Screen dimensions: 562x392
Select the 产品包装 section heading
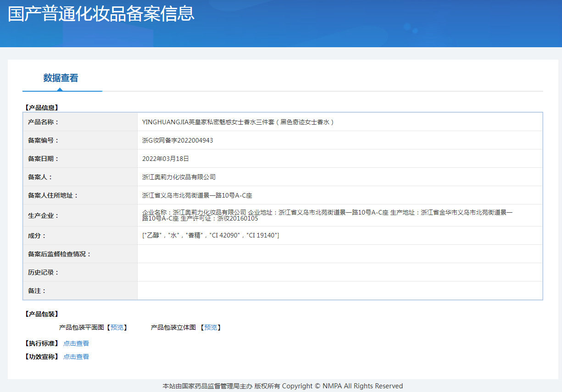(x=41, y=314)
